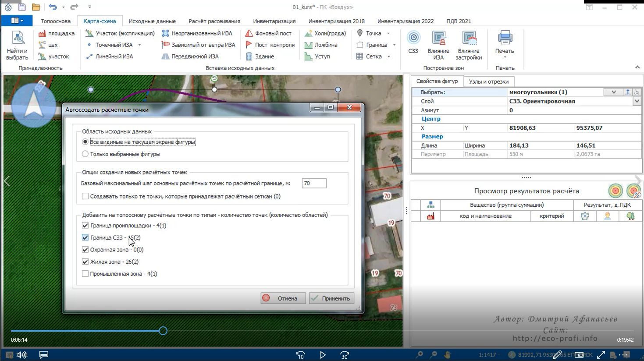Image resolution: width=644 pixels, height=361 pixels.
Task: Uncheck Охранная зона - 0(0)
Action: tap(85, 249)
